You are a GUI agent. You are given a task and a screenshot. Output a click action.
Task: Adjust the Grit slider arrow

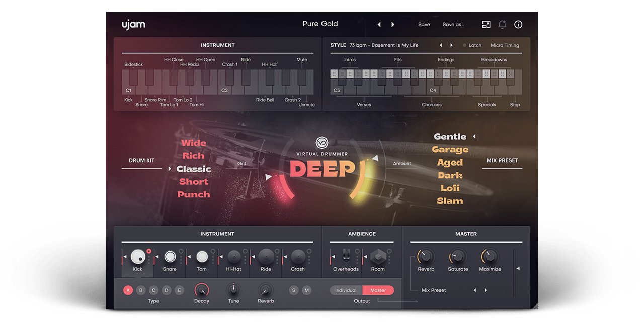269,176
